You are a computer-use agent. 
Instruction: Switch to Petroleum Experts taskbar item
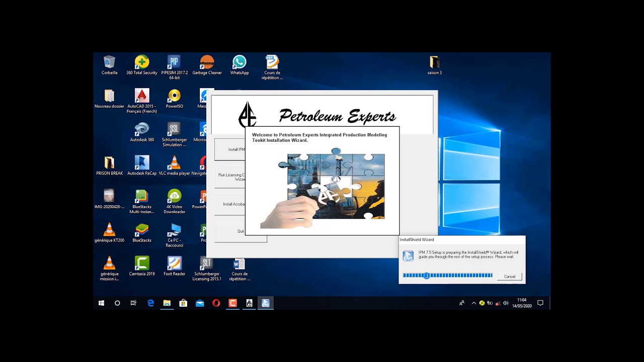[x=249, y=303]
